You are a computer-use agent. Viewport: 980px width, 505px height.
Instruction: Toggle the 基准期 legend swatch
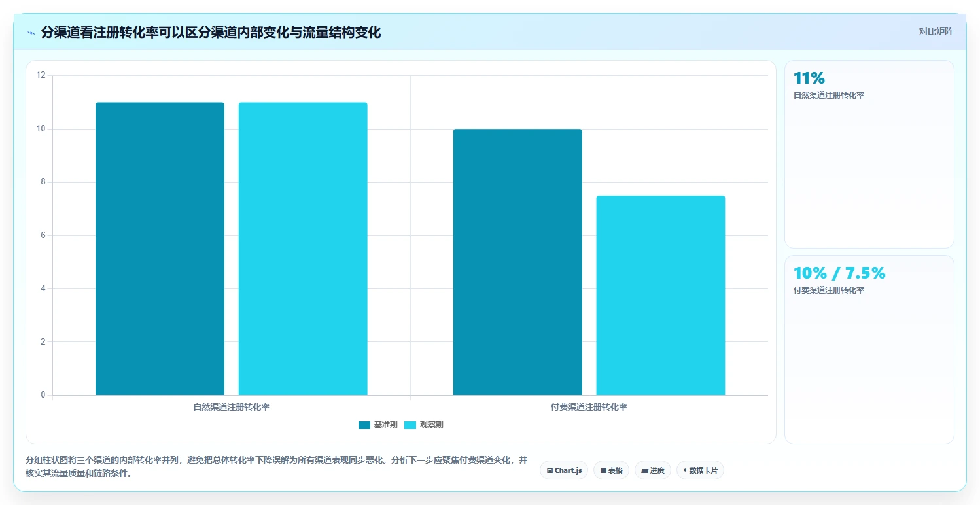(364, 425)
